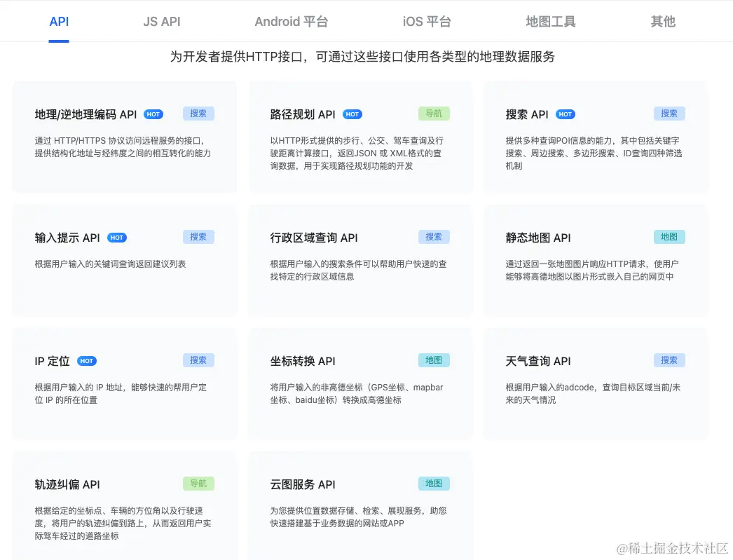
Task: Click text 根据用户输入的关键词查询返回建议列表
Action: (110, 264)
